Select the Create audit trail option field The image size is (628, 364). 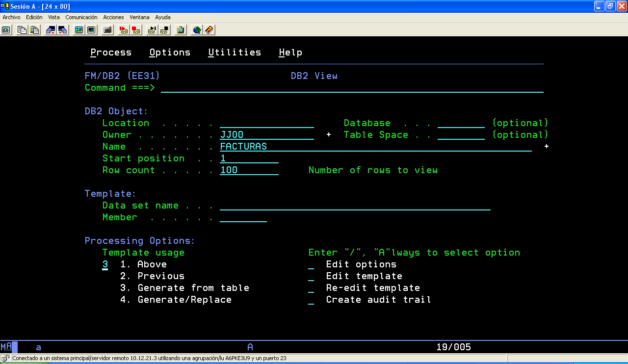click(311, 300)
